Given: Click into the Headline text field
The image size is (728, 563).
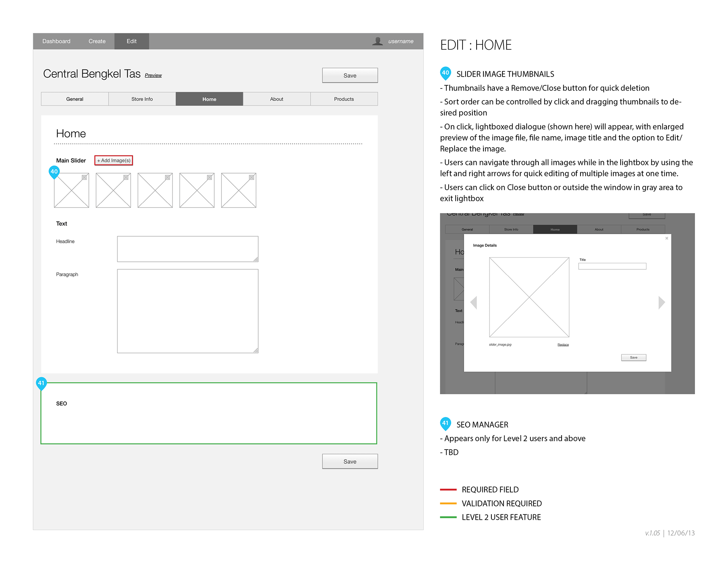Looking at the screenshot, I should 188,249.
